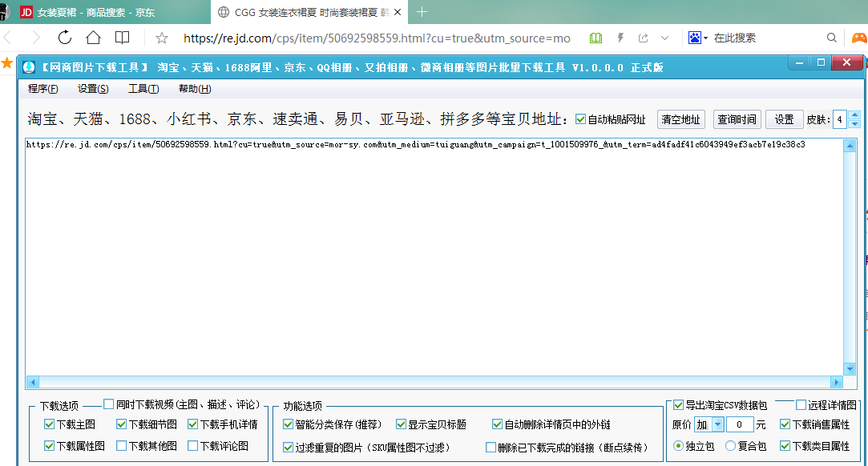Click the 清空地址 button

coord(681,119)
